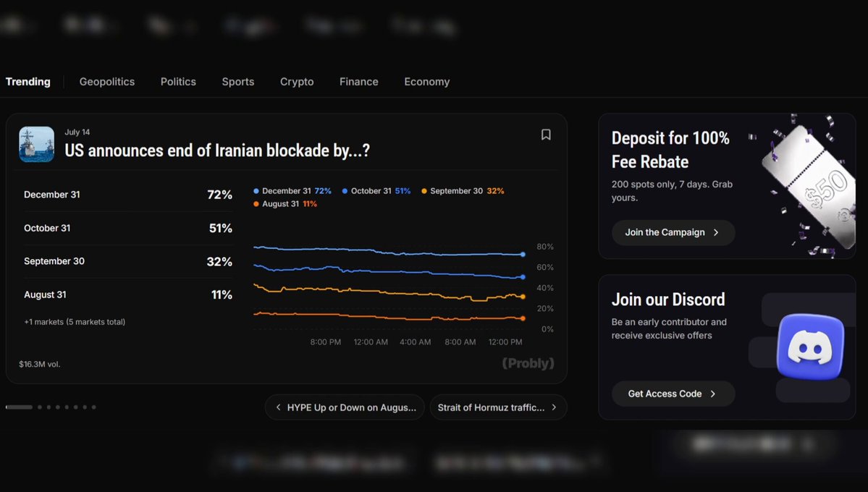The height and width of the screenshot is (492, 868).
Task: Bookmark the Iranian blockade market
Action: 546,135
